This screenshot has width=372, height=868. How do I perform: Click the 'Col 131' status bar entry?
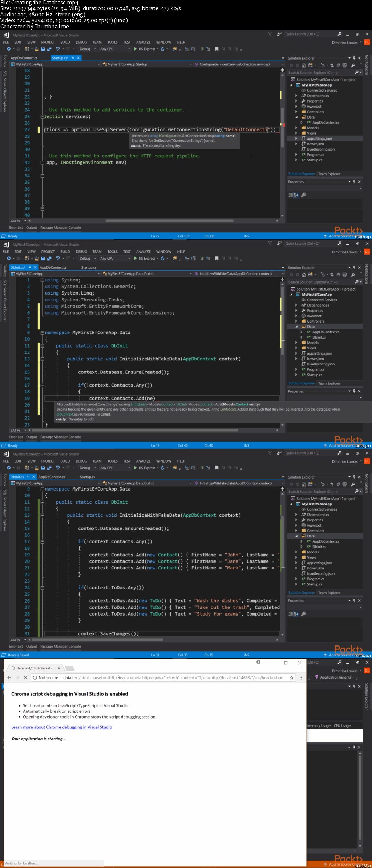pyautogui.click(x=183, y=236)
